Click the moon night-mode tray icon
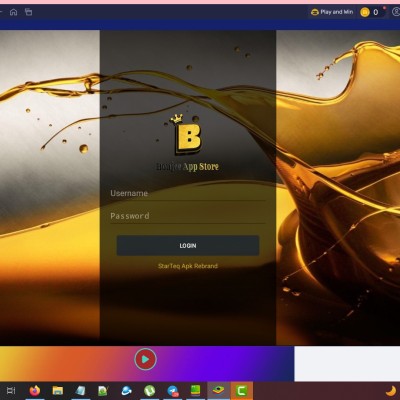 pos(391,391)
